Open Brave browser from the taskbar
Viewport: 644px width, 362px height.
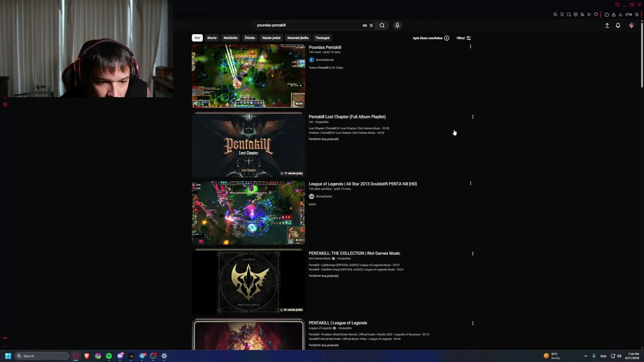point(87,356)
